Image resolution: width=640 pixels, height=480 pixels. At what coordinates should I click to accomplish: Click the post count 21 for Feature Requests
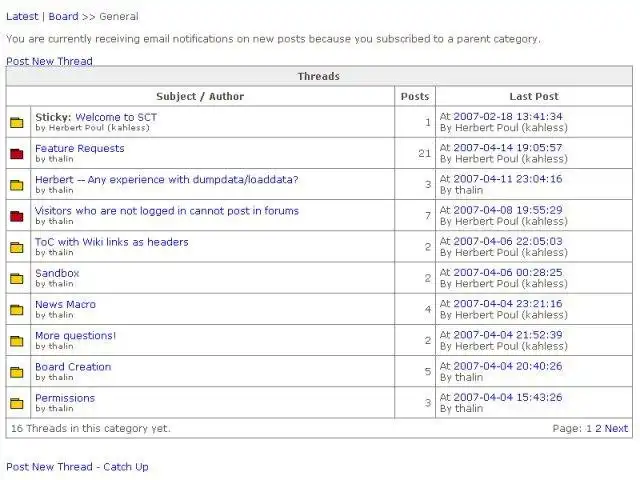coord(424,153)
